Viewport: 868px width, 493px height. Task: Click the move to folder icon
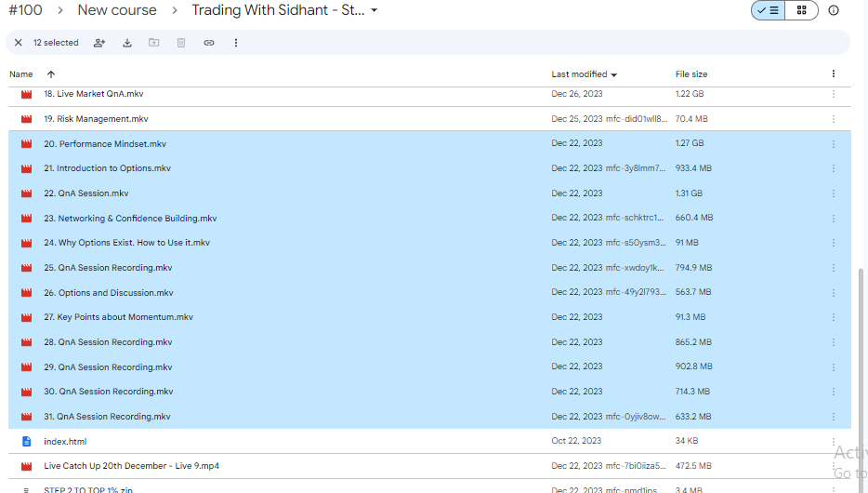click(x=154, y=43)
